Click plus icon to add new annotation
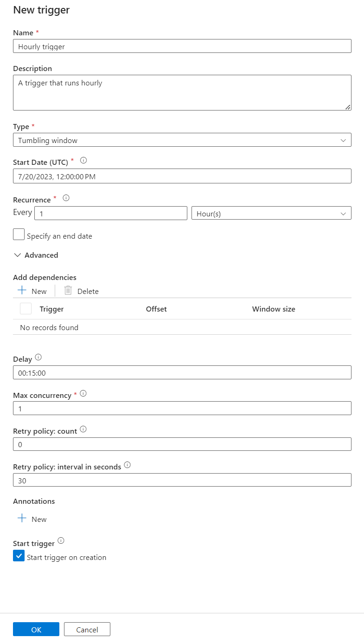The width and height of the screenshot is (364, 644). pos(22,519)
